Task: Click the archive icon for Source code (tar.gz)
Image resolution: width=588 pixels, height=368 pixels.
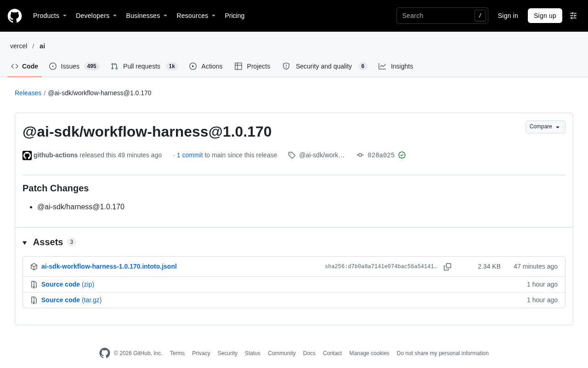Action: click(34, 300)
